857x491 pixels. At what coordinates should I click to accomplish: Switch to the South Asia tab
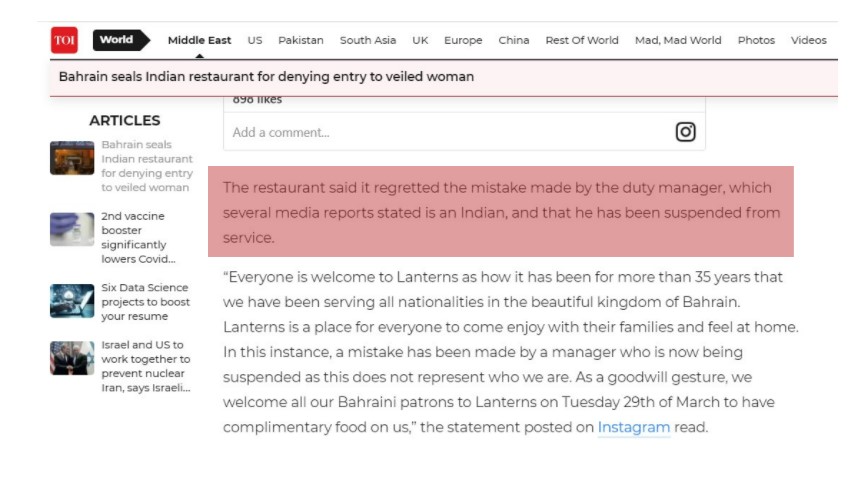[x=368, y=41]
